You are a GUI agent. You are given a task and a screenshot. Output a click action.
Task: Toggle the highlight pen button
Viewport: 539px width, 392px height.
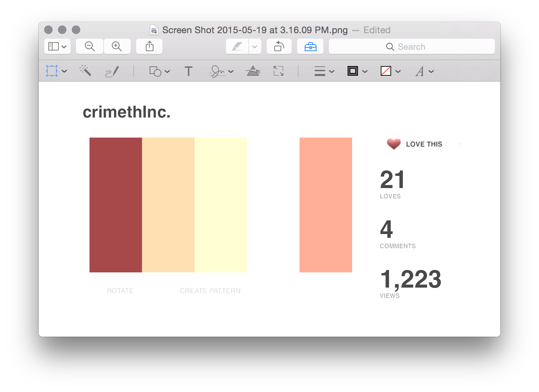tap(237, 46)
